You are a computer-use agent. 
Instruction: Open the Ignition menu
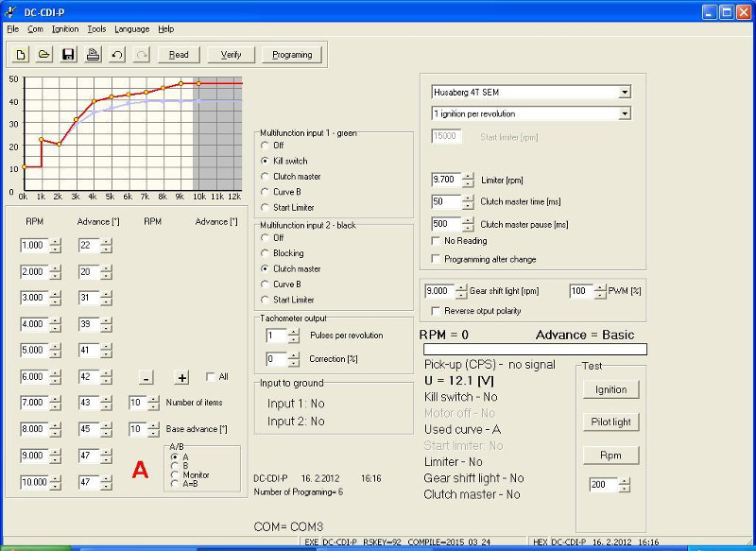click(x=65, y=29)
